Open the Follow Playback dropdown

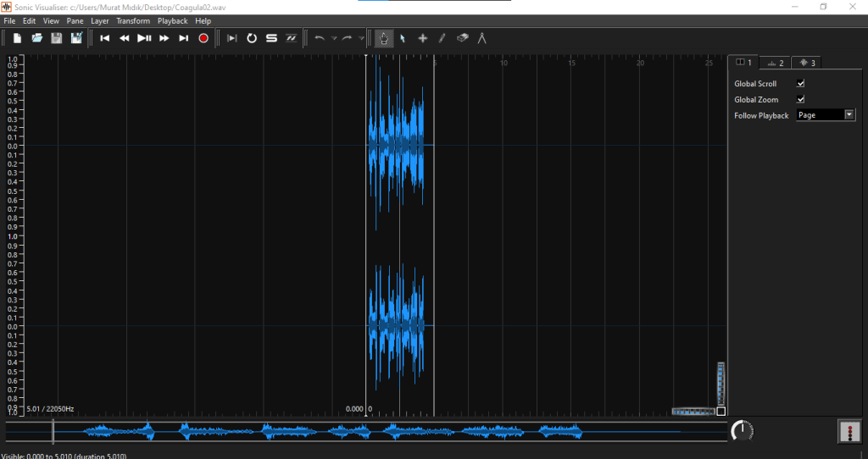coord(826,115)
